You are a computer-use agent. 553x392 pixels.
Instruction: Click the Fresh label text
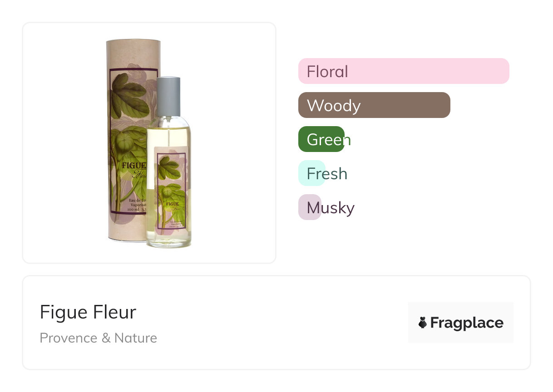tap(327, 173)
